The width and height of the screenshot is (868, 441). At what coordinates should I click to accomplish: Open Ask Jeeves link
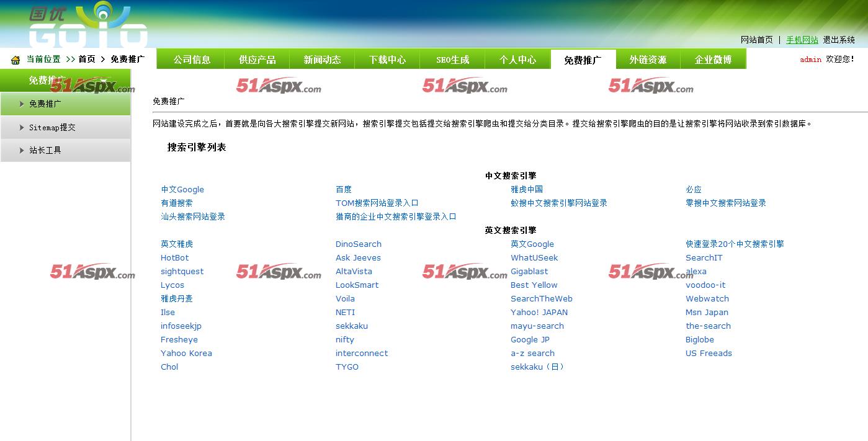coord(358,258)
